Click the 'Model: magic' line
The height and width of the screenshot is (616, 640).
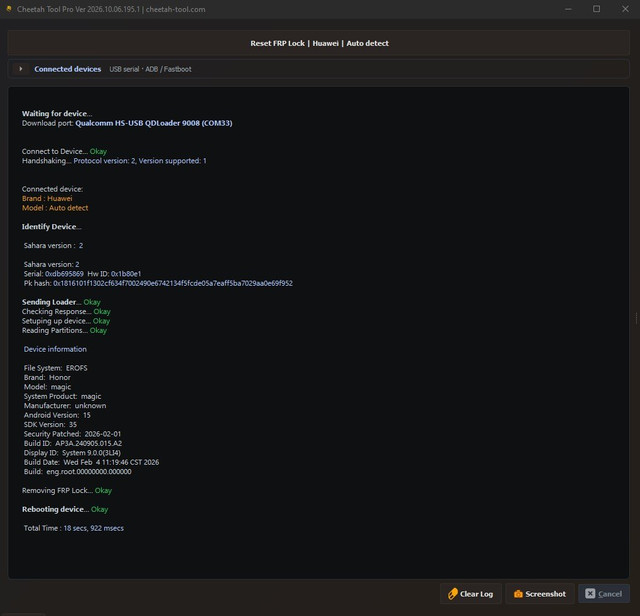47,387
